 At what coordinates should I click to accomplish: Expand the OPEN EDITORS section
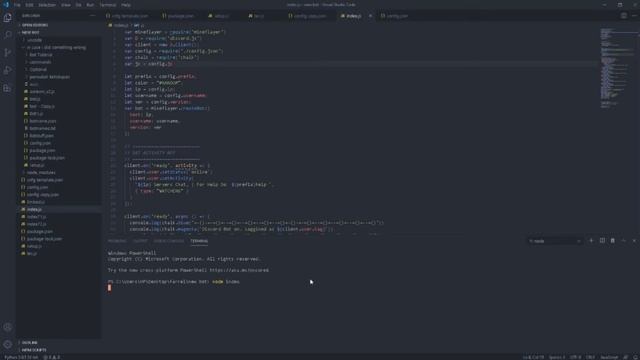(59, 25)
